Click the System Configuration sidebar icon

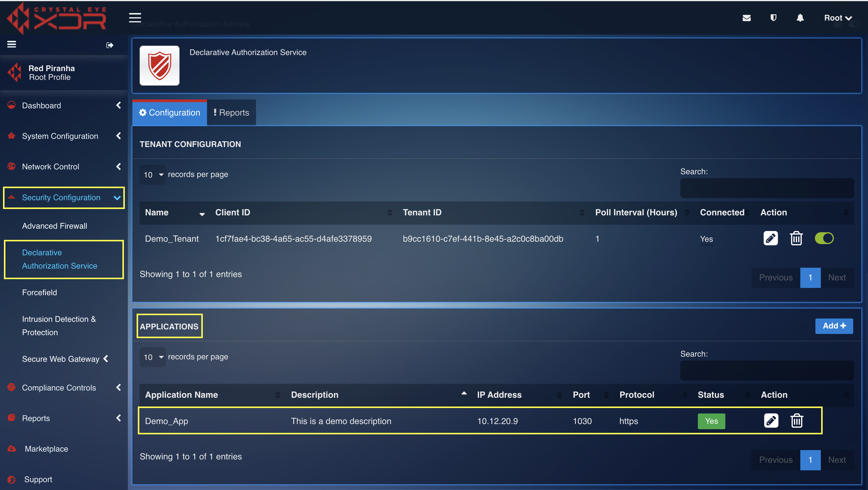(x=11, y=136)
